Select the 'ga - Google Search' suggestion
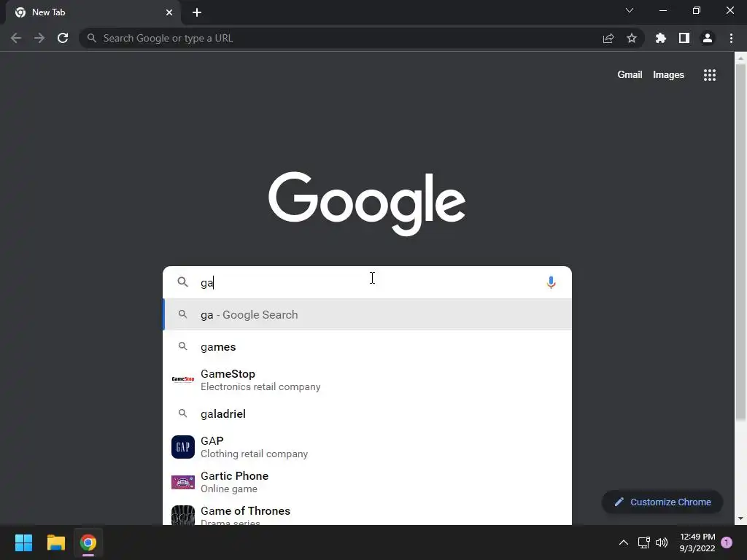This screenshot has height=560, width=747. 367,314
